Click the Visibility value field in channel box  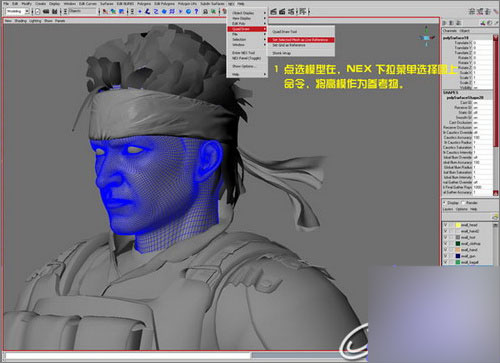pos(482,88)
